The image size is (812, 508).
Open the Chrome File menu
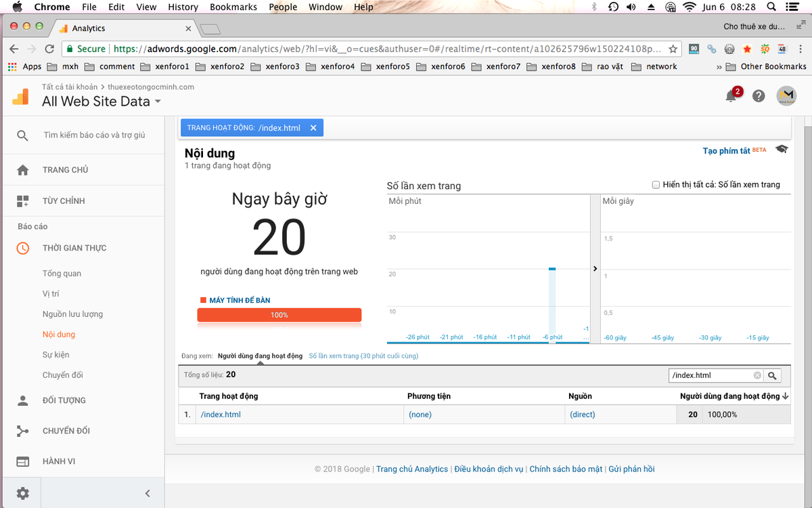tap(89, 7)
